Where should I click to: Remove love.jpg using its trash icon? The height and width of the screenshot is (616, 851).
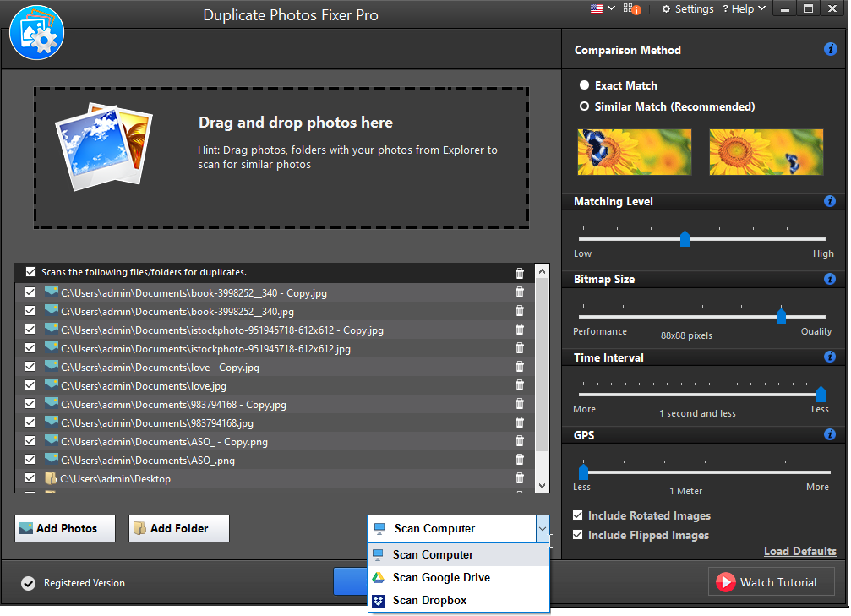tap(519, 384)
